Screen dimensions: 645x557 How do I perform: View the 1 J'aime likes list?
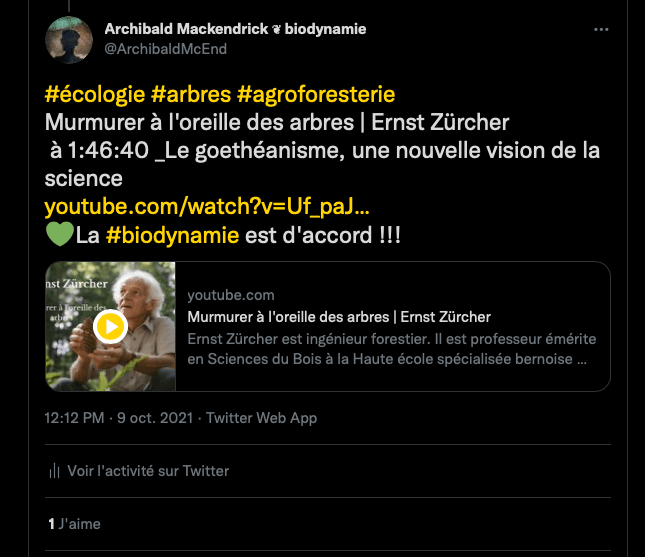[x=74, y=523]
